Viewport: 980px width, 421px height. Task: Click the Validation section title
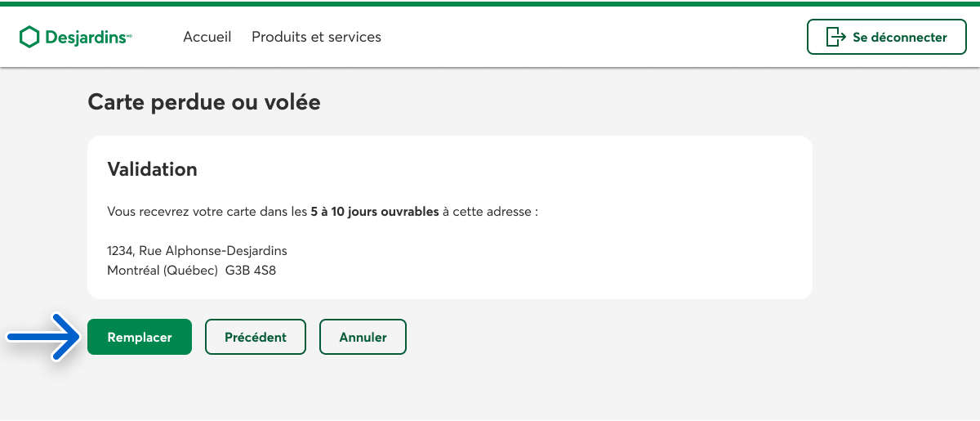tap(153, 169)
